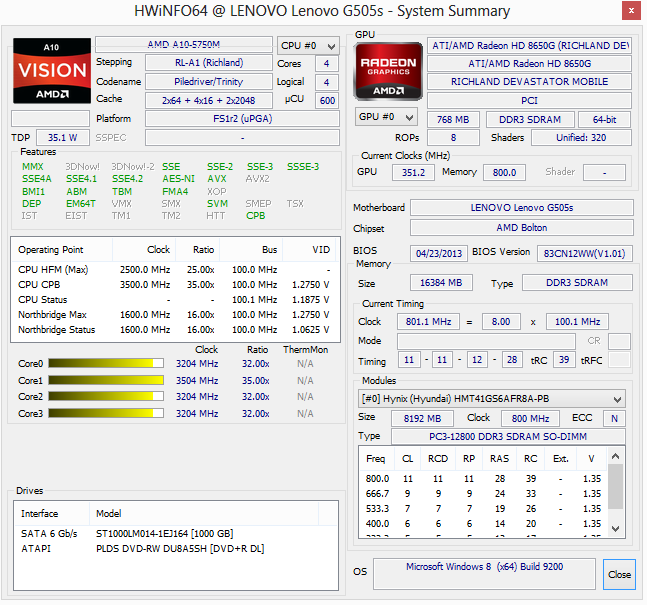Viewport: 647px width, 605px height.
Task: Click the ECC value N
Action: click(614, 418)
